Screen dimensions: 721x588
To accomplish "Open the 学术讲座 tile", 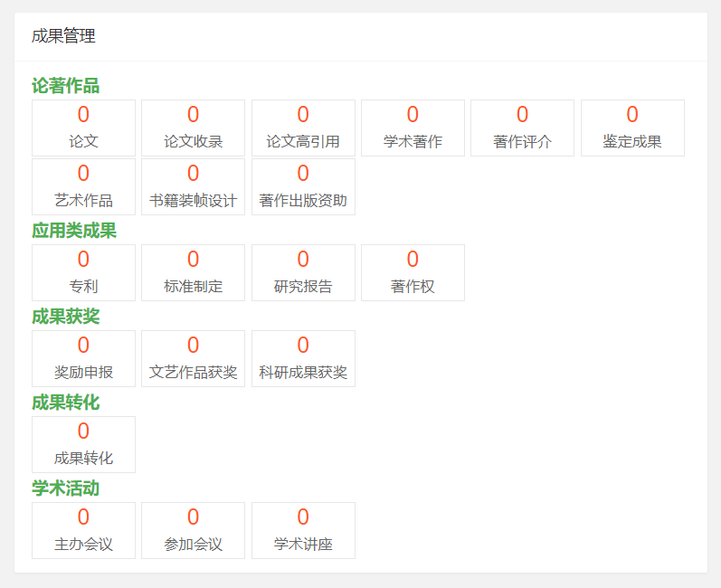I will tap(303, 530).
